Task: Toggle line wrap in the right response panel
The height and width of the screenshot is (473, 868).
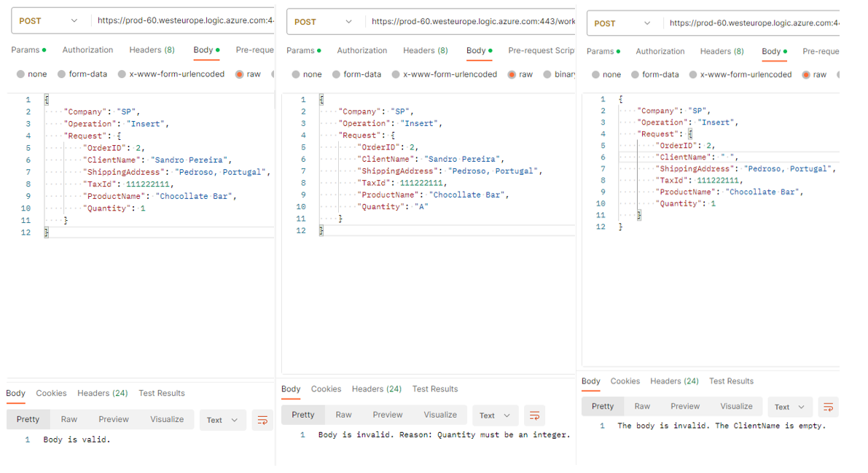Action: (x=828, y=407)
